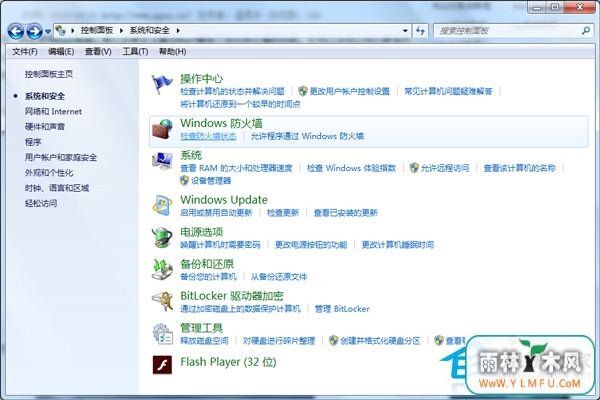
Task: Go forward with the Forward arrow button
Action: (34, 31)
